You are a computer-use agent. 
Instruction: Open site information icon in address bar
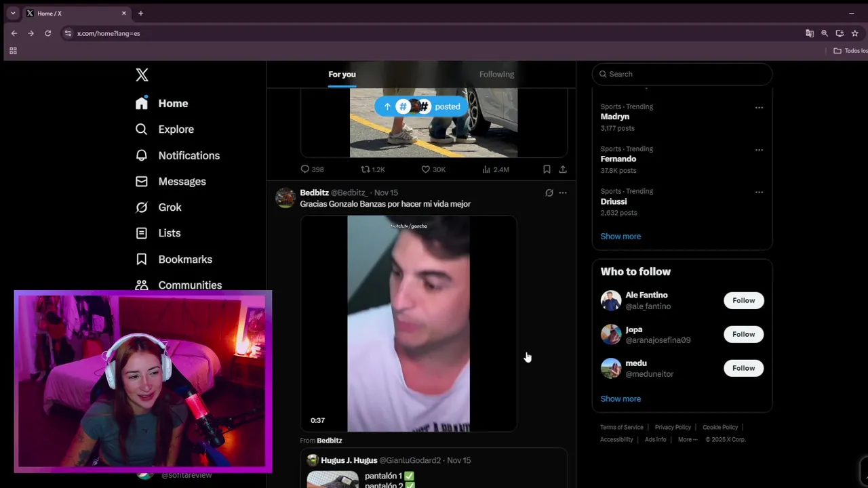point(68,33)
